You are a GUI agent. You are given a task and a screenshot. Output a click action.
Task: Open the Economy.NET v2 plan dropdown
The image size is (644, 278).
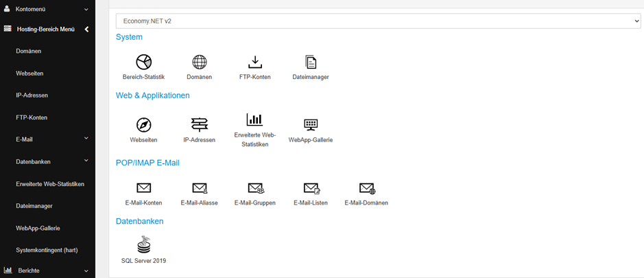pos(378,21)
